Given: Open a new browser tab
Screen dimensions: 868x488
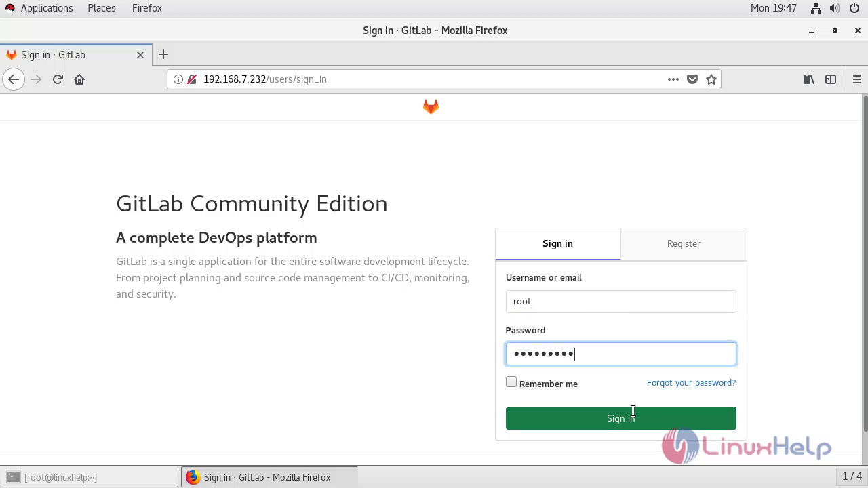Looking at the screenshot, I should [x=163, y=54].
